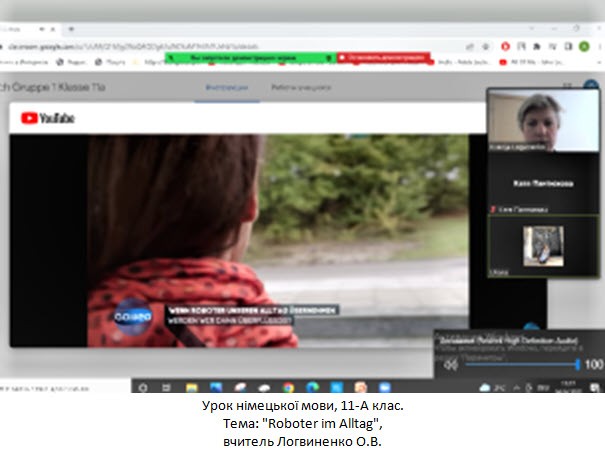Open Chrome from the Windows taskbar

(288, 387)
